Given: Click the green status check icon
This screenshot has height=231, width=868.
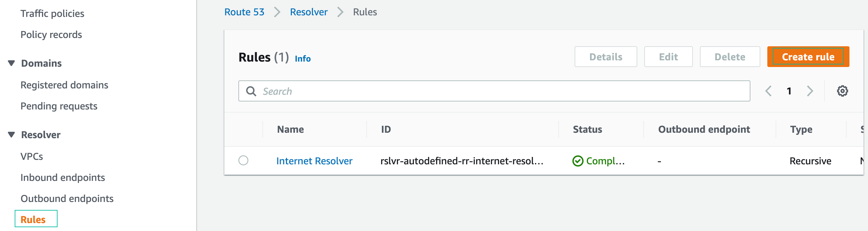Looking at the screenshot, I should tap(577, 161).
